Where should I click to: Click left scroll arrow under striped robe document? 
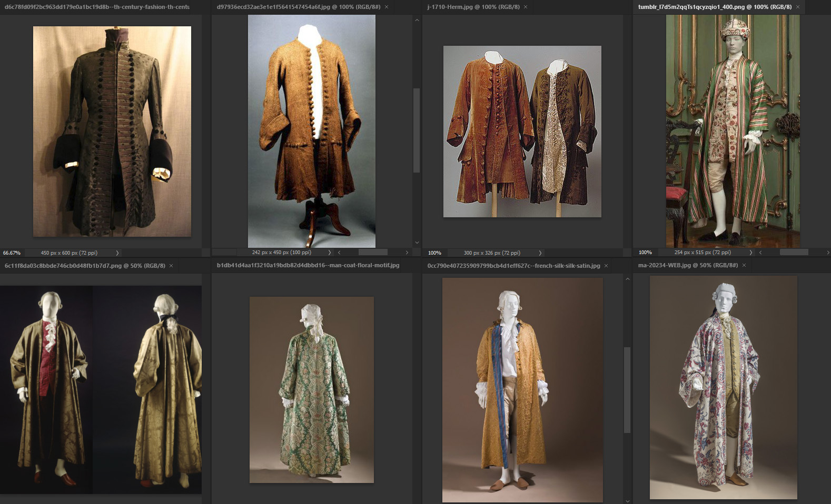[760, 253]
